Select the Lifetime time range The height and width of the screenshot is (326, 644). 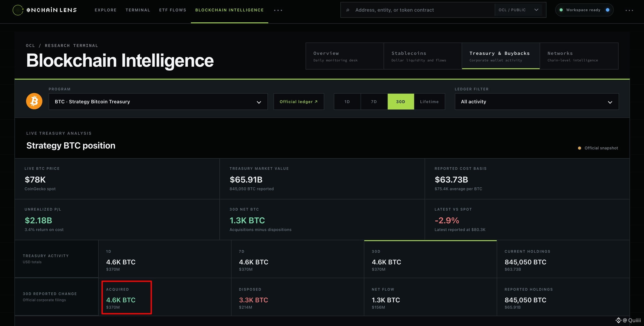pos(429,102)
